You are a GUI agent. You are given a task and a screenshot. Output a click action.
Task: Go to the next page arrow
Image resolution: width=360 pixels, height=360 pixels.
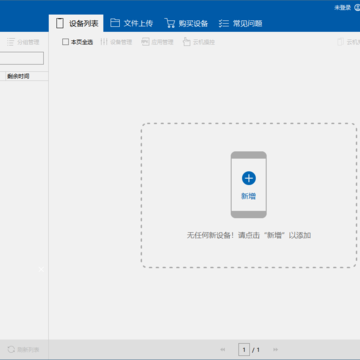275,350
